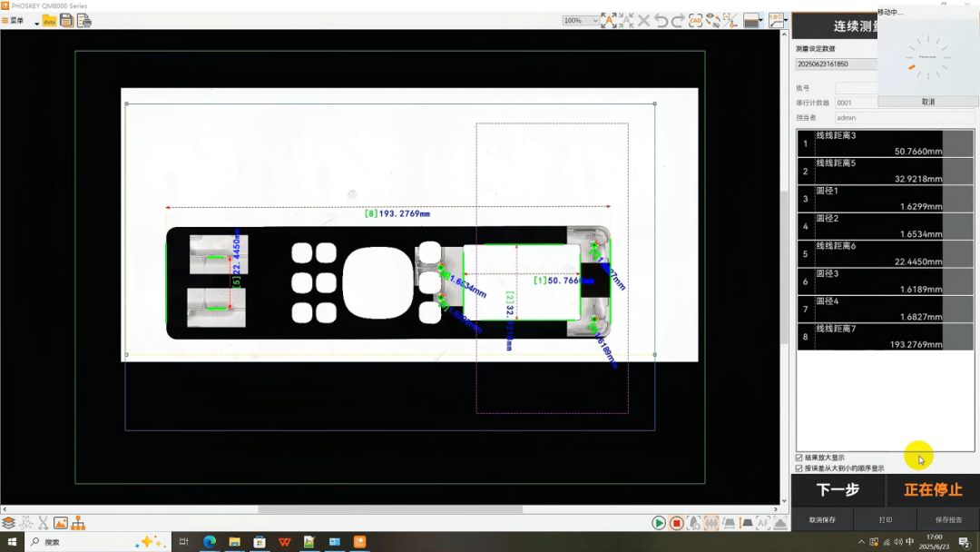Click the report document icon

click(83, 21)
